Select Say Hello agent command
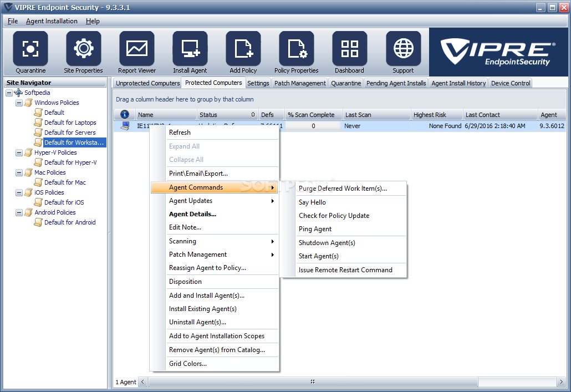 [344, 202]
